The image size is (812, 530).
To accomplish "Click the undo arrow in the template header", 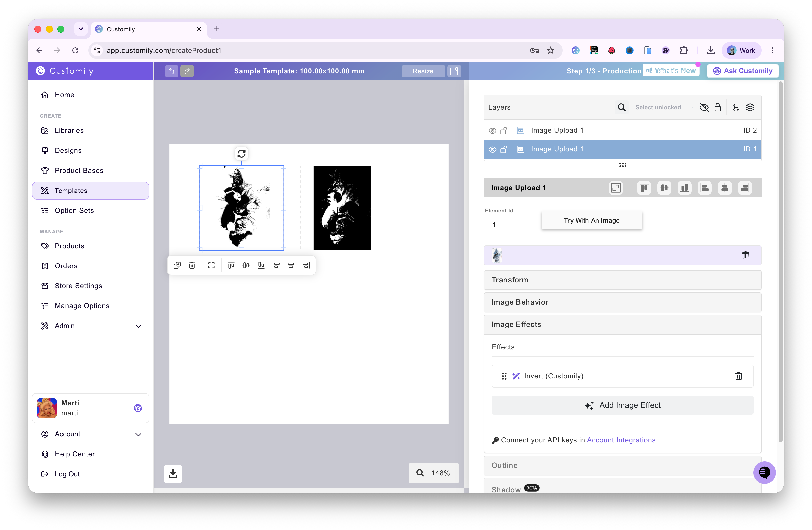I will click(171, 71).
